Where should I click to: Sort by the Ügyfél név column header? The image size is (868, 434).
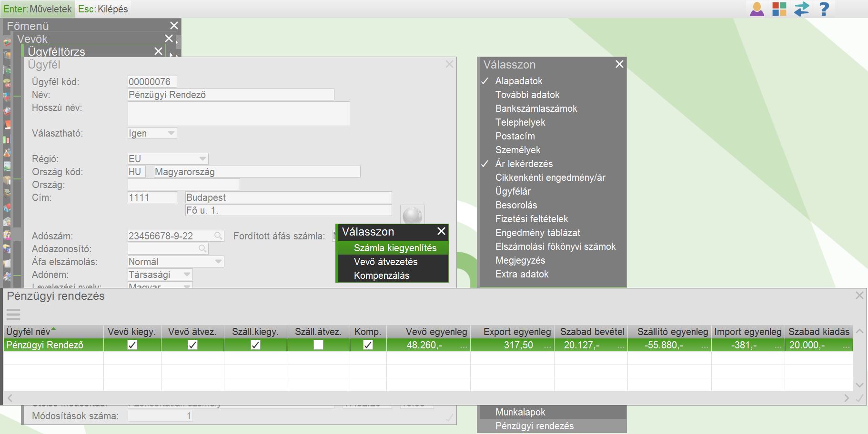pos(53,332)
